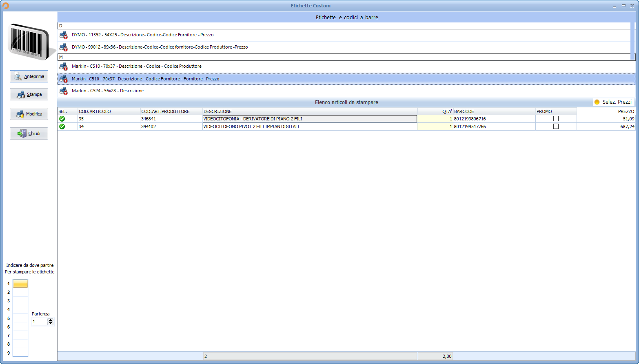Sort by DESCRIZIONE column header
This screenshot has width=639, height=364.
point(309,111)
